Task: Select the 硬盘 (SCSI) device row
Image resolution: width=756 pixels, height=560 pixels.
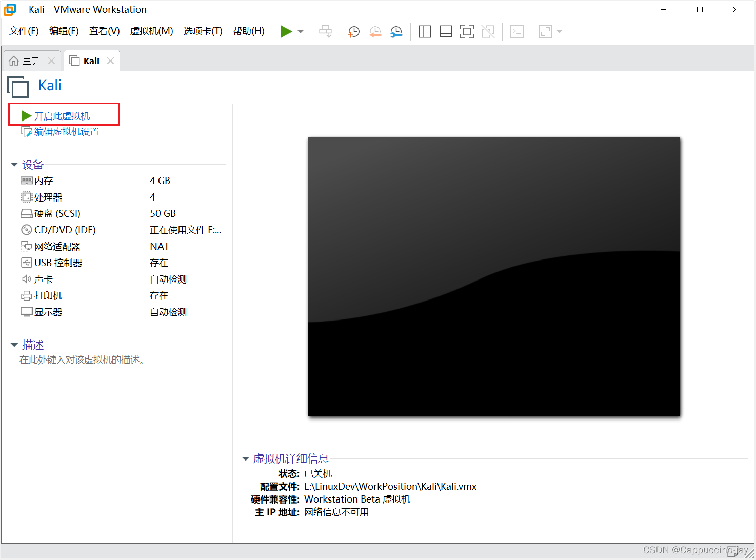Action: (x=121, y=213)
